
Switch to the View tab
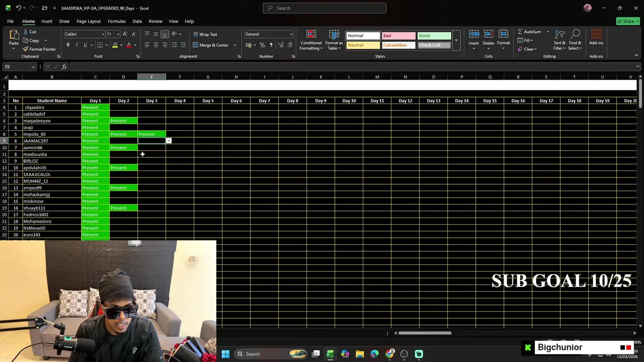tap(174, 21)
